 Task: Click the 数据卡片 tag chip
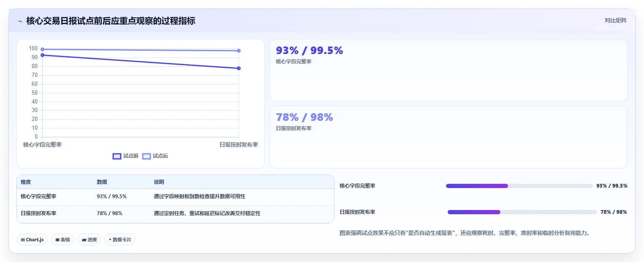(120, 240)
